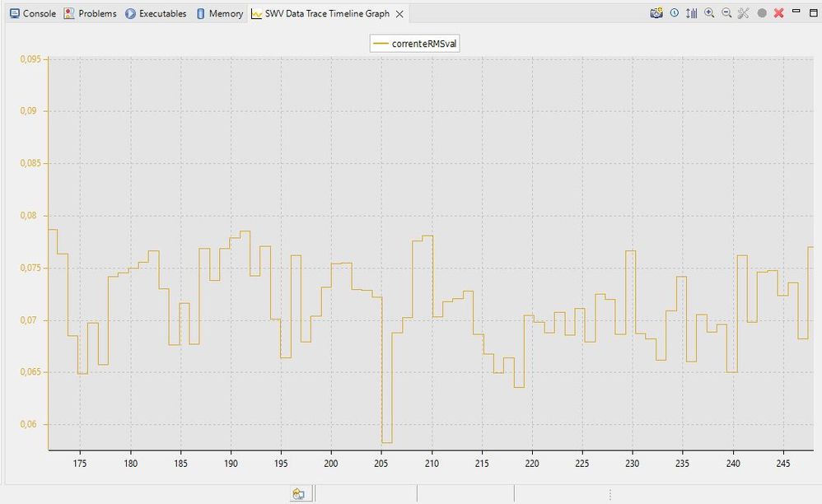Minimize the bottom panel view
The width and height of the screenshot is (822, 504).
(x=796, y=11)
